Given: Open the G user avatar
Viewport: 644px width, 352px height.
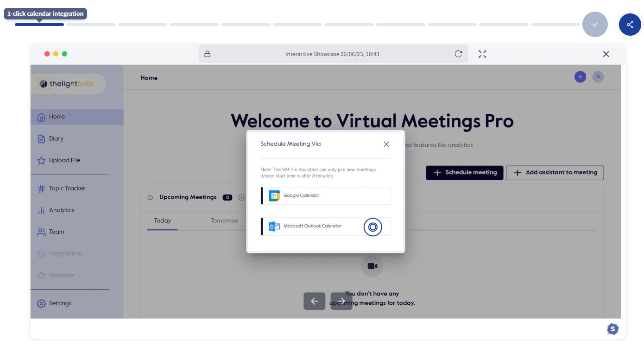Looking at the screenshot, I should point(598,77).
